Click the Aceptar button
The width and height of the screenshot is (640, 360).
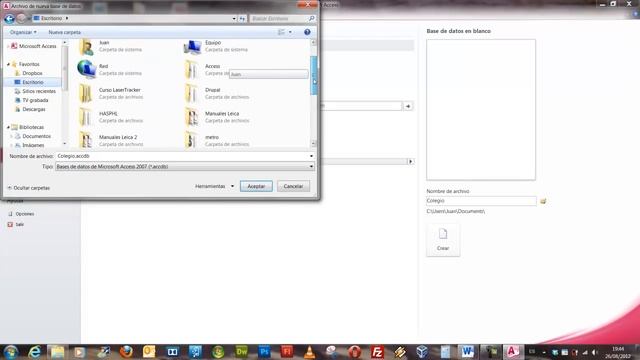click(256, 186)
